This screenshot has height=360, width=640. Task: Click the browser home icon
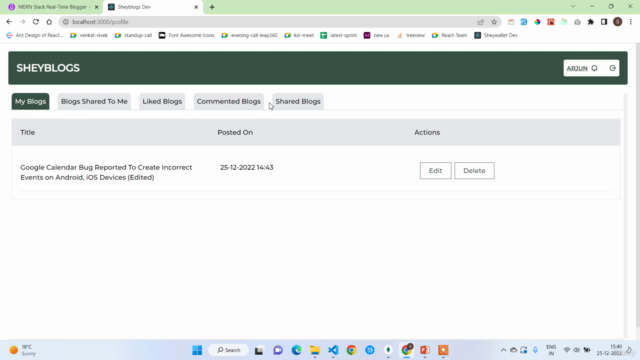click(x=49, y=22)
